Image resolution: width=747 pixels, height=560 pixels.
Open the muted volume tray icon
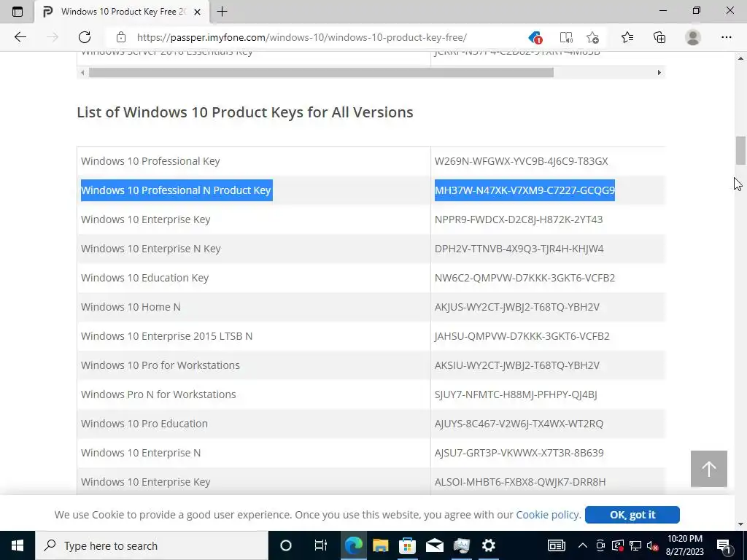pyautogui.click(x=652, y=545)
